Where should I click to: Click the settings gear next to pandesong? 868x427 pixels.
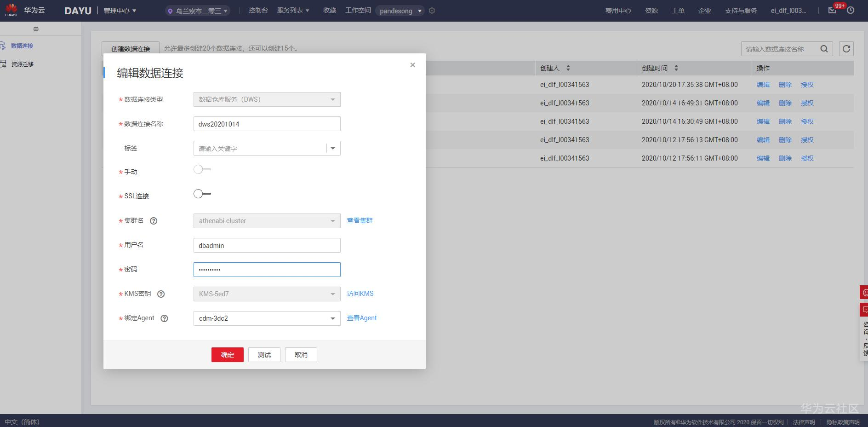(x=432, y=11)
